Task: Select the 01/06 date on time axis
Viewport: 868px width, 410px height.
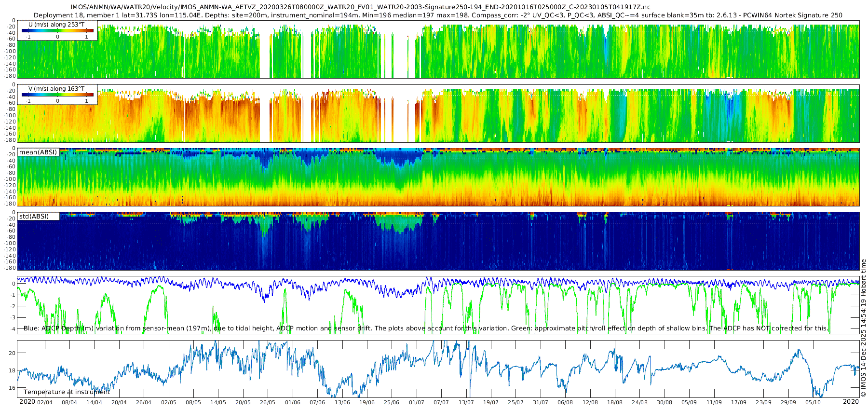Action: point(293,402)
